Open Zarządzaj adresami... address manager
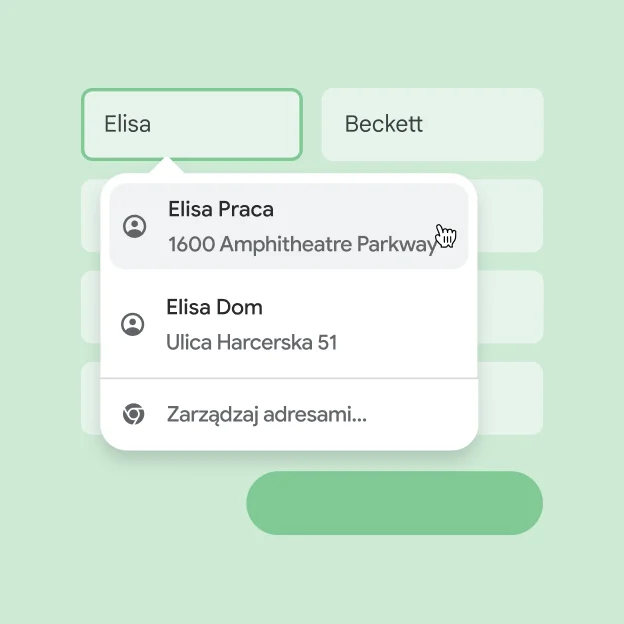This screenshot has height=624, width=624. (x=267, y=414)
